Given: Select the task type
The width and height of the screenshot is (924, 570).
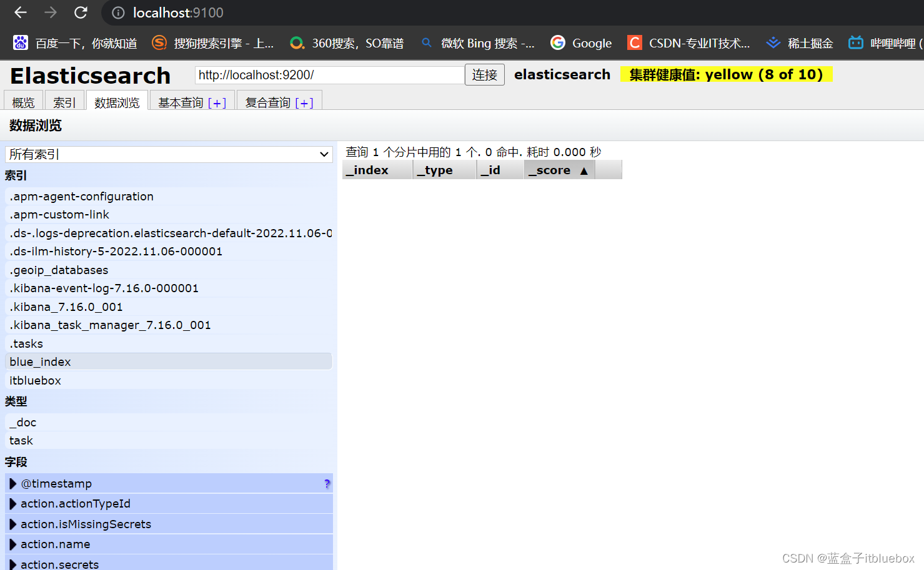Looking at the screenshot, I should [x=169, y=440].
